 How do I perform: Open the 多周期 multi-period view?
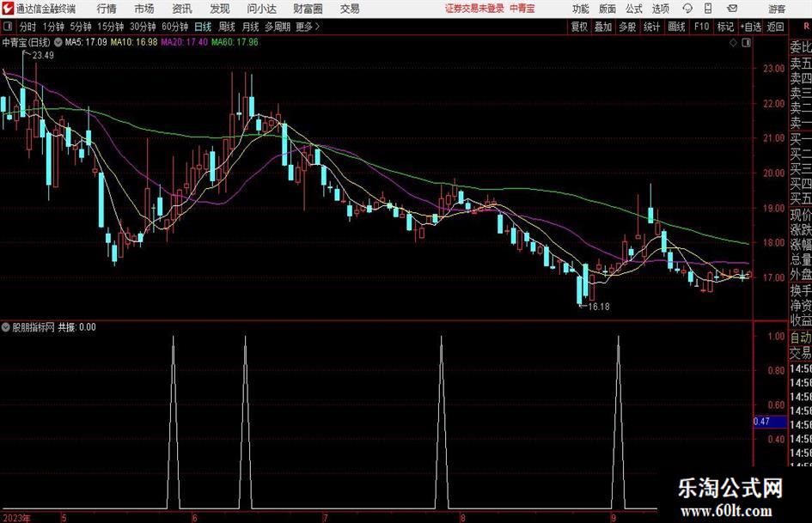(x=278, y=27)
